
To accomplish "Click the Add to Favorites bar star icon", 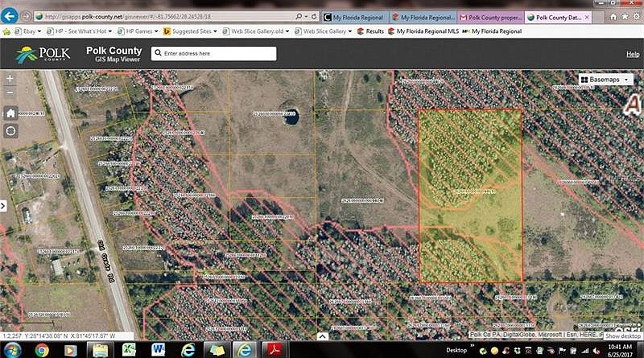I will (x=6, y=31).
